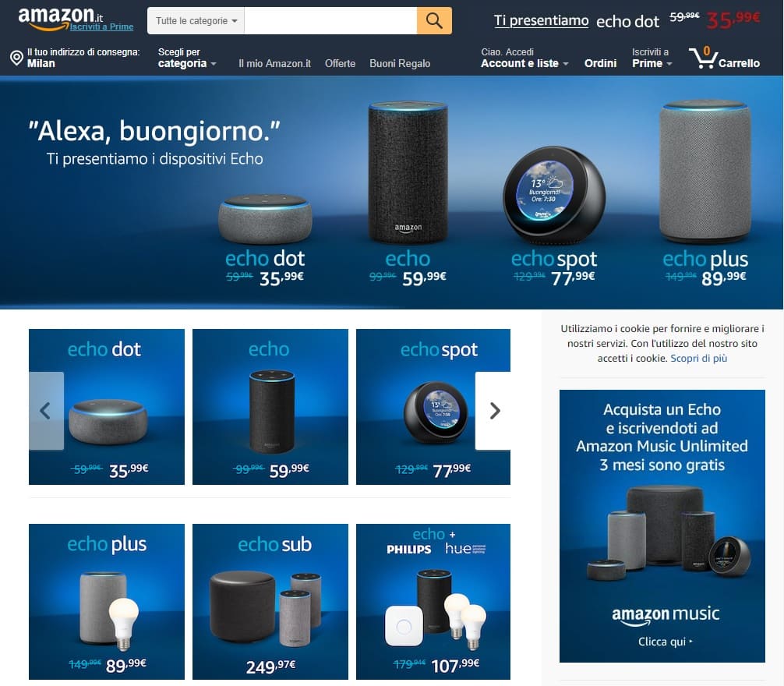Open the echo + Philips hue tile

point(433,602)
